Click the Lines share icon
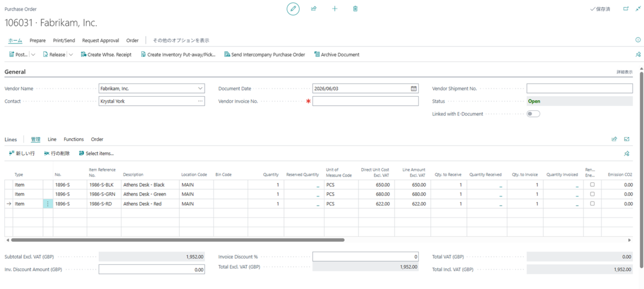644x289 pixels. click(x=614, y=139)
